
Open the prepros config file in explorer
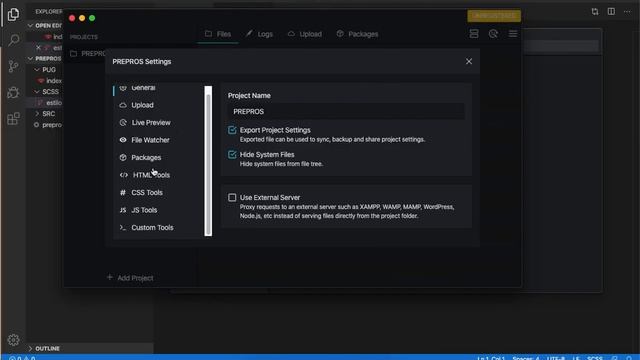point(47,125)
